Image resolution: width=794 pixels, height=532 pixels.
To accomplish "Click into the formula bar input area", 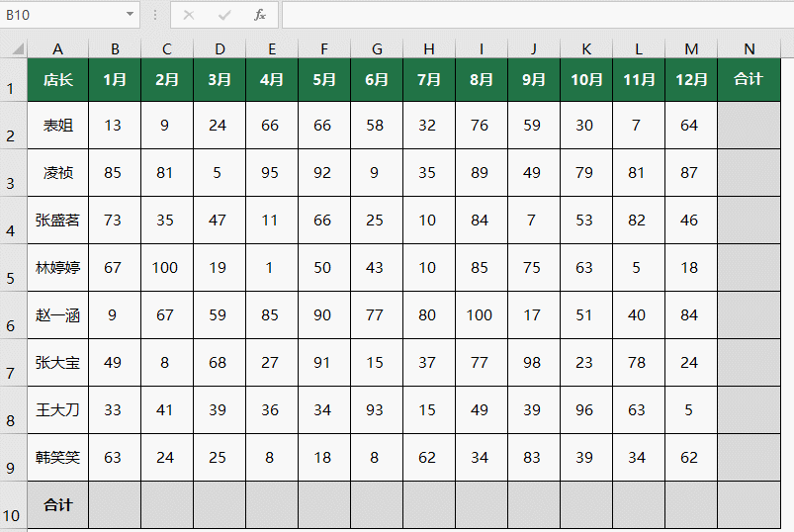I will [x=538, y=15].
